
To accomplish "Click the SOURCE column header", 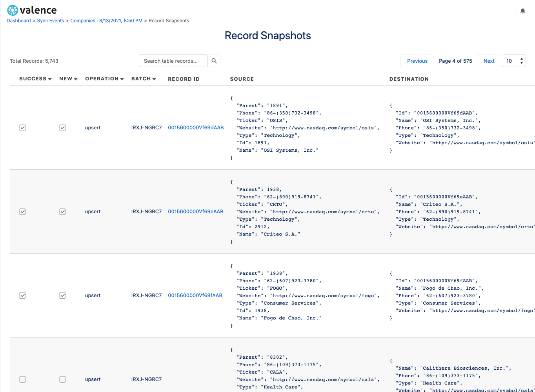I will coord(242,79).
